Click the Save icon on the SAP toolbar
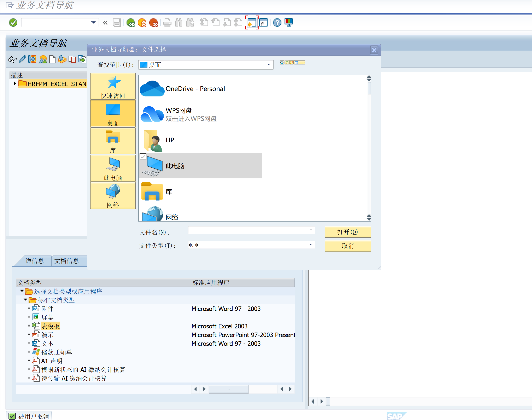Screen dimensions: 532x420 coord(117,22)
